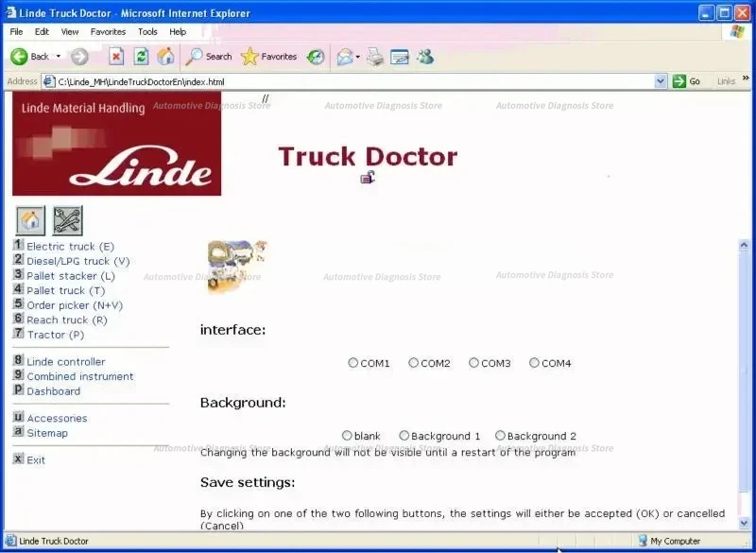
Task: Click the browser Home toolbar icon
Action: [165, 57]
